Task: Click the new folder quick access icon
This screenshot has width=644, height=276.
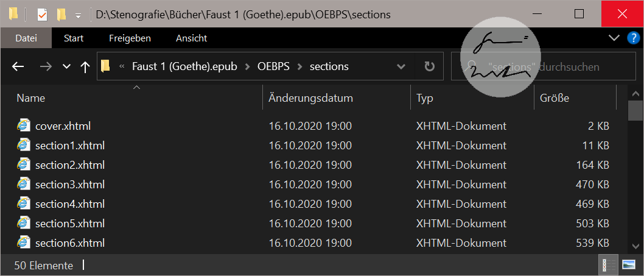Action: click(61, 13)
